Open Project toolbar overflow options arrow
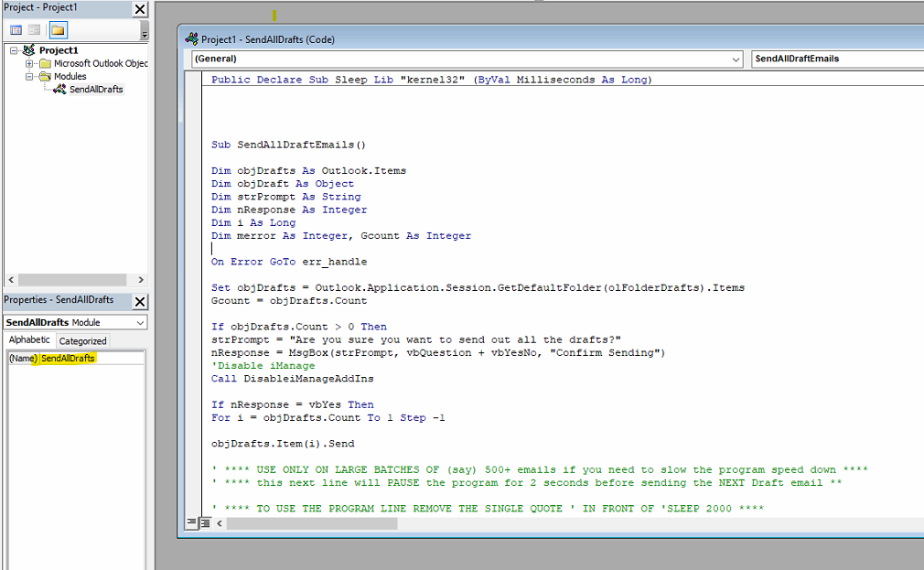The image size is (924, 570). click(144, 32)
